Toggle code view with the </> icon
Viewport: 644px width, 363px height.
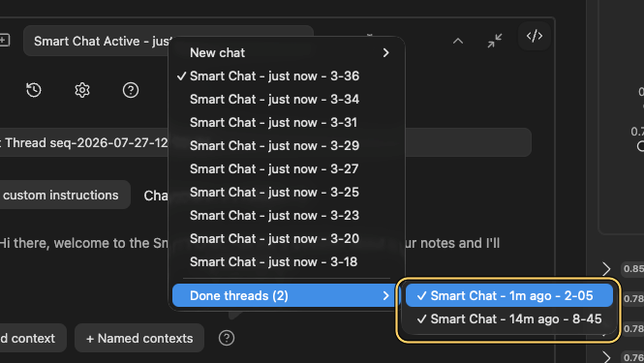[535, 36]
